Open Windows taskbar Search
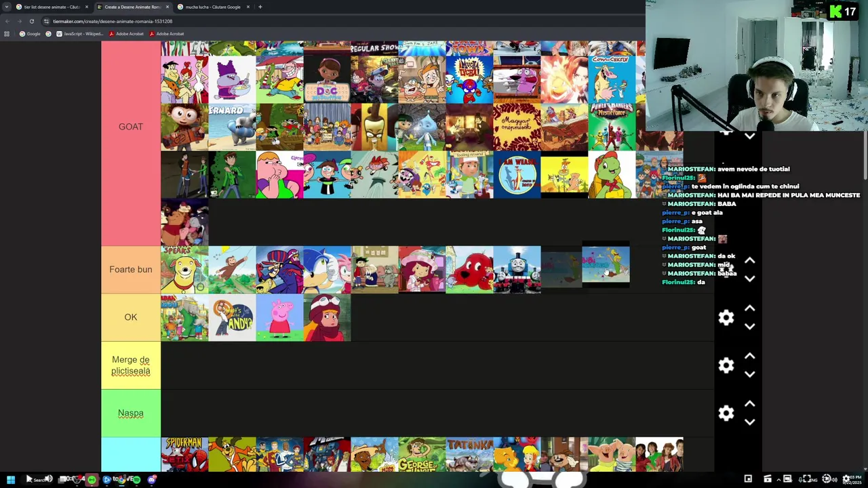 coord(37,480)
